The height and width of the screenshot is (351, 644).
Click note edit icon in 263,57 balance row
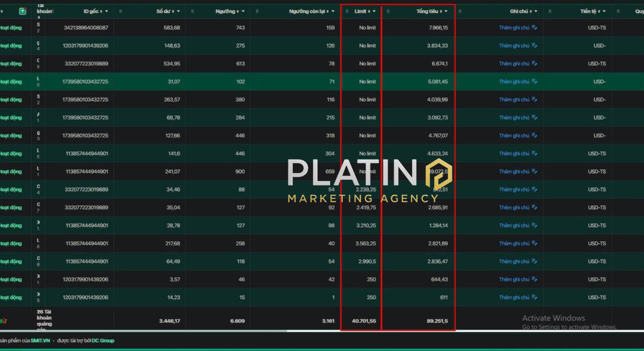point(534,100)
